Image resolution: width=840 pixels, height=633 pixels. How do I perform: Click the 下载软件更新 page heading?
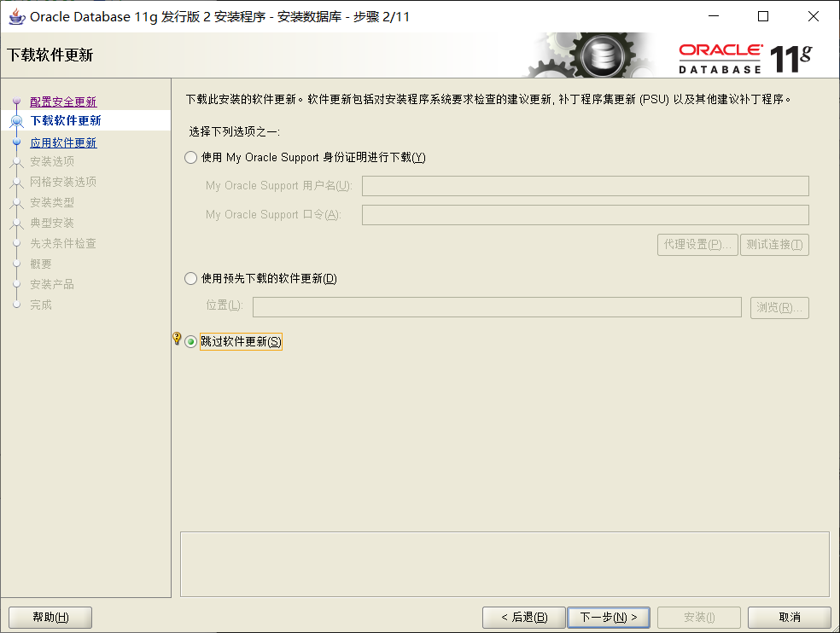[x=50, y=55]
